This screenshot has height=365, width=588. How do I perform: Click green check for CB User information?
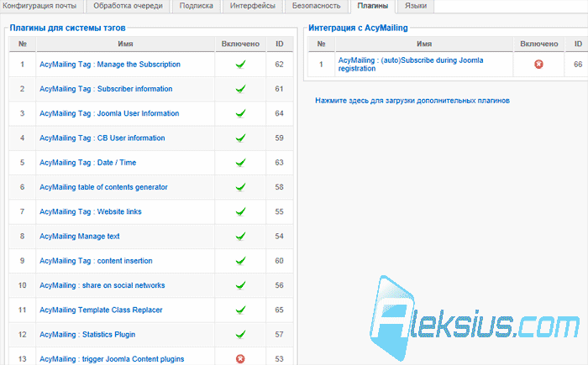[x=240, y=138]
